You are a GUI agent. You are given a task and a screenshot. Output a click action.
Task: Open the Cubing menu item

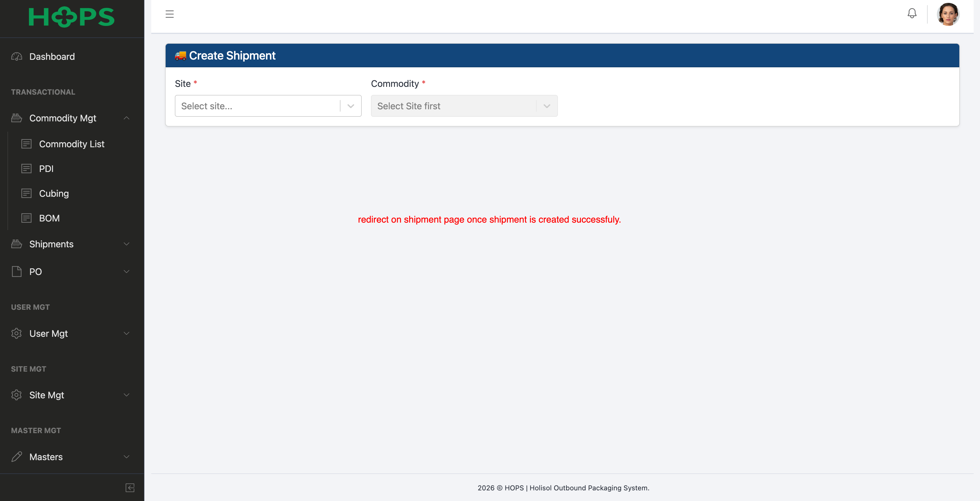coord(54,194)
